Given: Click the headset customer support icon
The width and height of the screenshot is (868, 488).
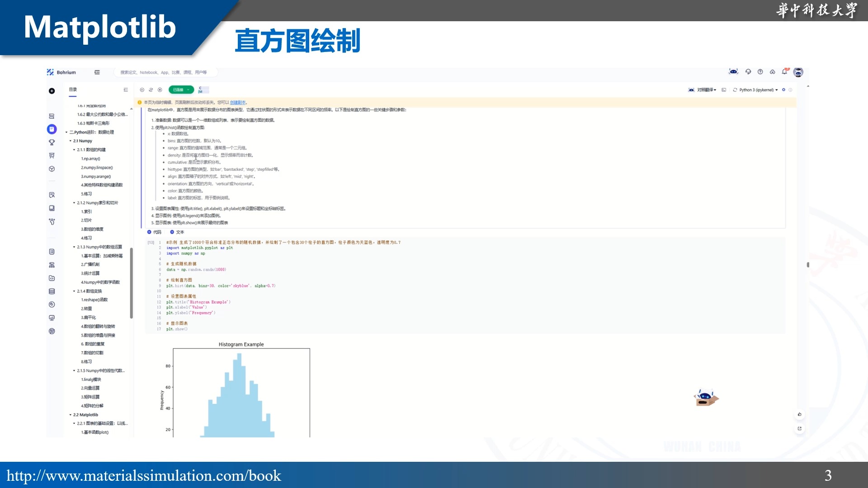Looking at the screenshot, I should [x=748, y=71].
